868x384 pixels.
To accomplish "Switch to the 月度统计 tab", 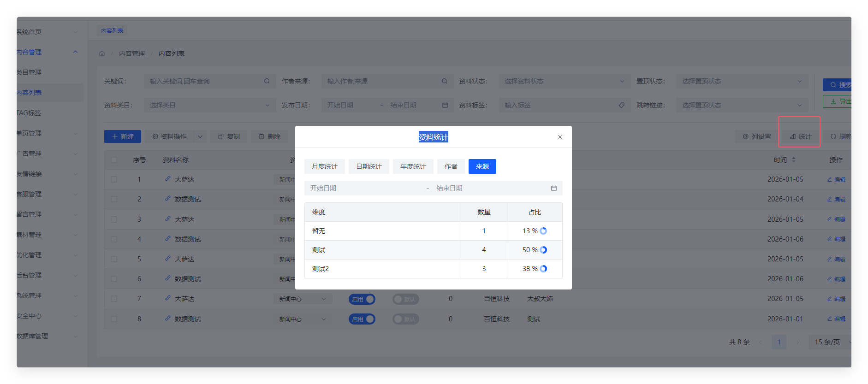I will click(x=324, y=166).
